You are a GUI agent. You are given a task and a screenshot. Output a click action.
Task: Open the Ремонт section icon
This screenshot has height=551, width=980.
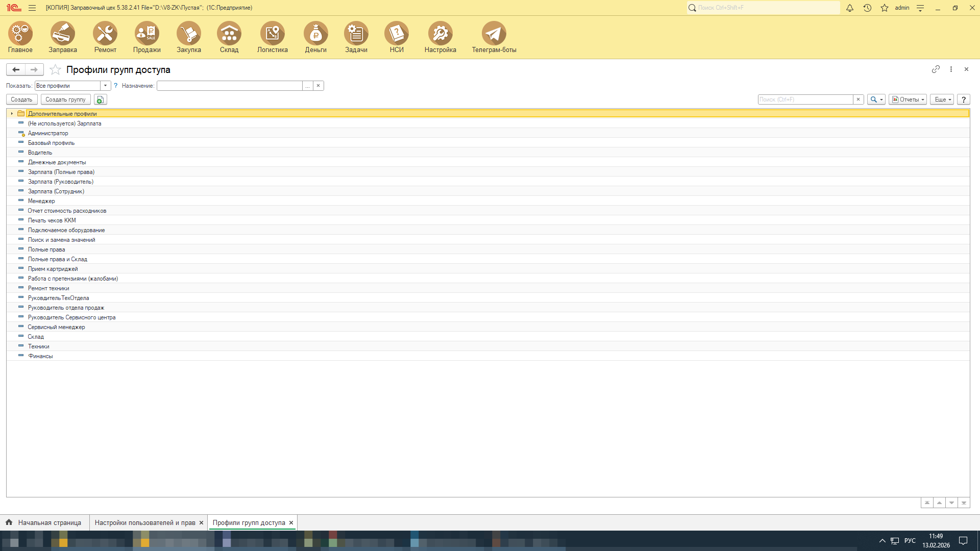point(105,34)
